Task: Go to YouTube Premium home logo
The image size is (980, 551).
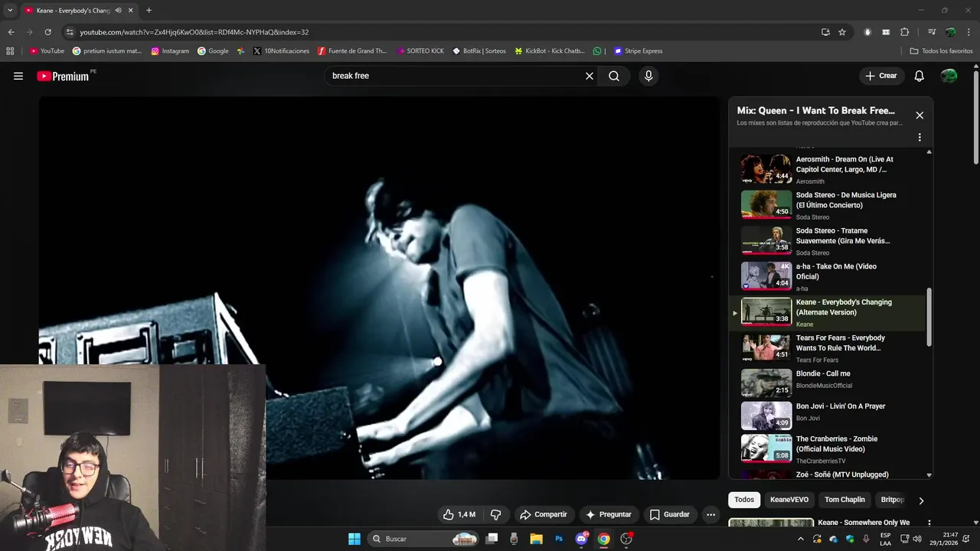Action: pyautogui.click(x=63, y=76)
